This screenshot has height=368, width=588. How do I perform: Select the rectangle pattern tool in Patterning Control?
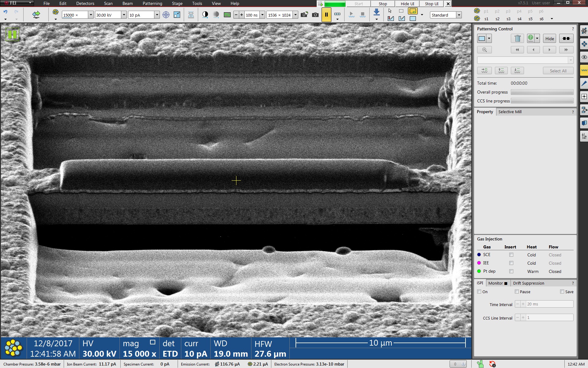click(482, 39)
